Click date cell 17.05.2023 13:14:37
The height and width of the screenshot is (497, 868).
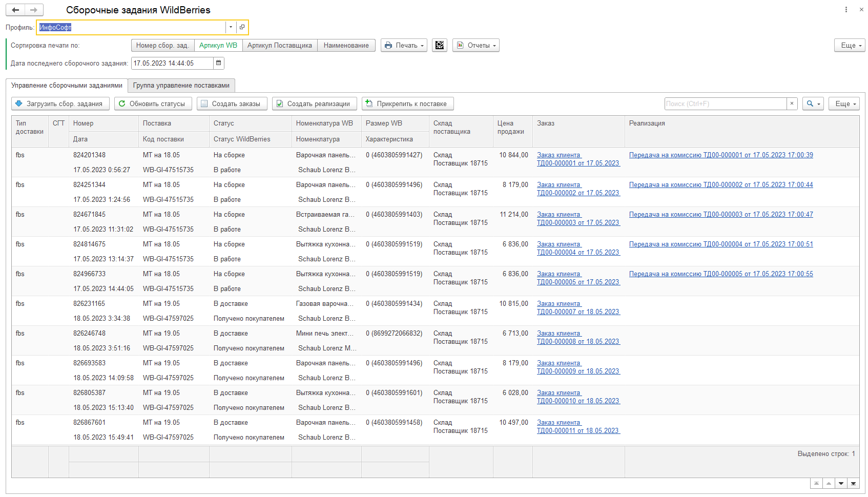coord(104,259)
